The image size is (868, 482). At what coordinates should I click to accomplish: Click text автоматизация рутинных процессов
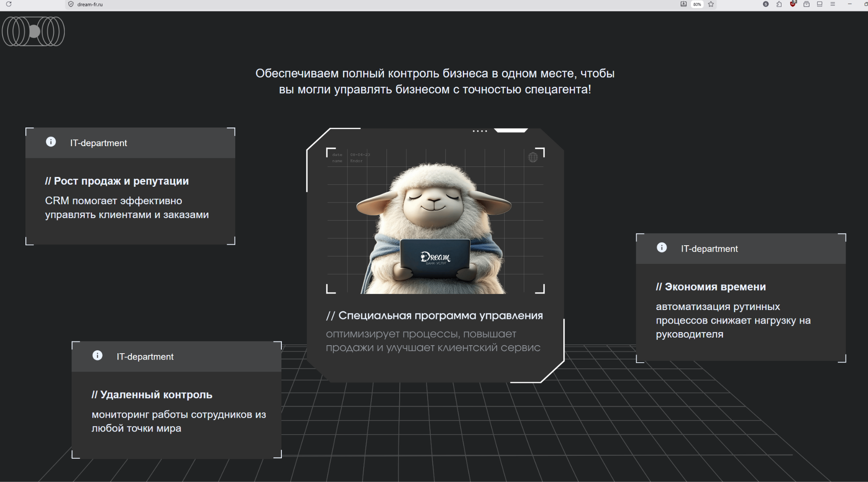pyautogui.click(x=733, y=320)
